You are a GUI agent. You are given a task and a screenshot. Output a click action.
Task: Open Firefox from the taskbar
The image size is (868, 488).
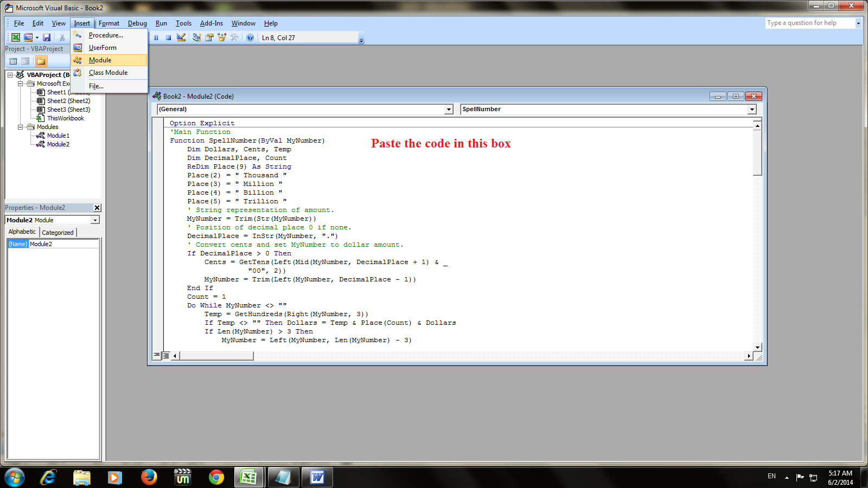[149, 477]
